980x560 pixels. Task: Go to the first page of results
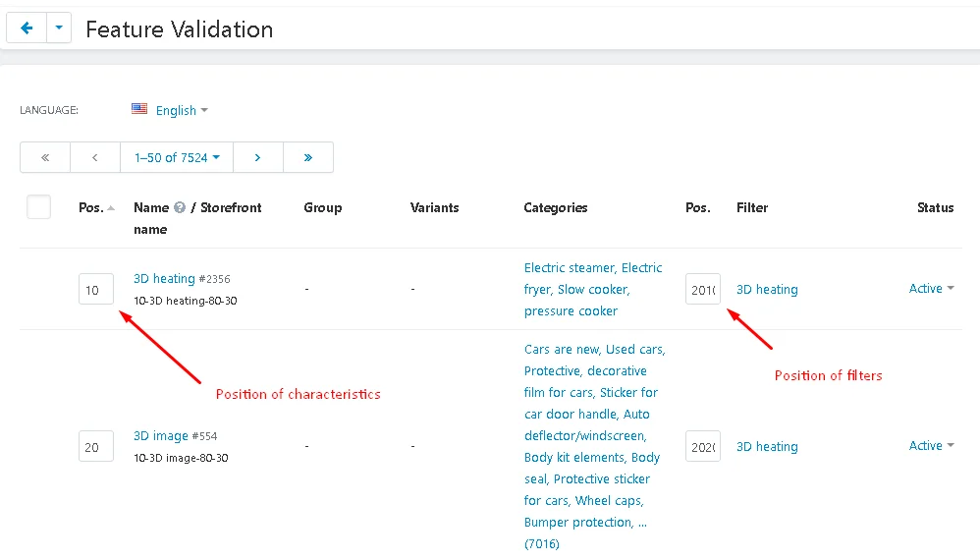pos(45,157)
